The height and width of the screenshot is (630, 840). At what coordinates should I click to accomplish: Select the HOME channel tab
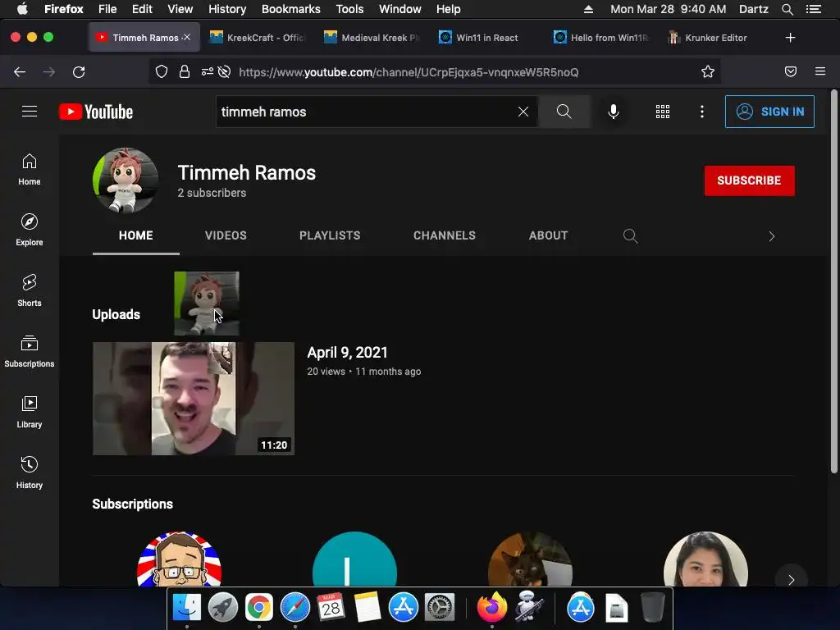(x=136, y=235)
